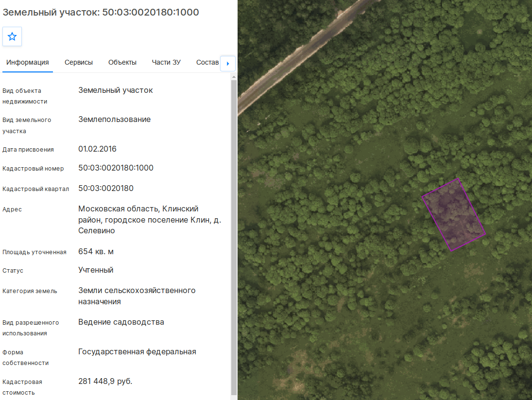This screenshot has height=400, width=532.
Task: Select the area value 654 кв. м
Action: (96, 252)
